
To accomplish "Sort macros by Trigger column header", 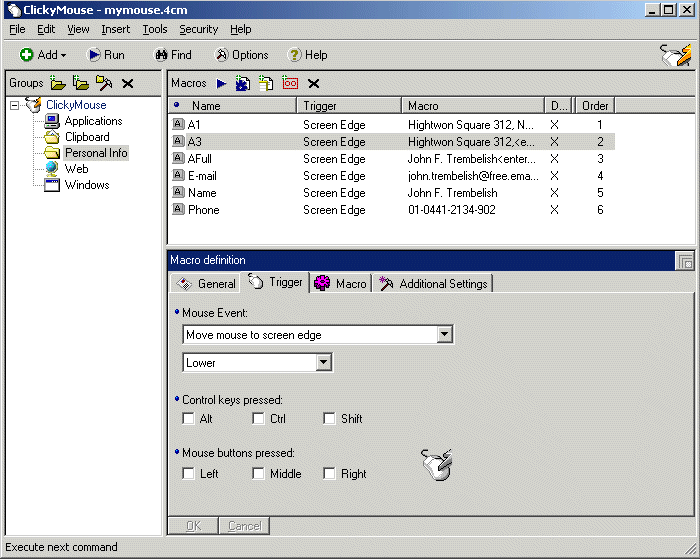I will click(x=349, y=106).
